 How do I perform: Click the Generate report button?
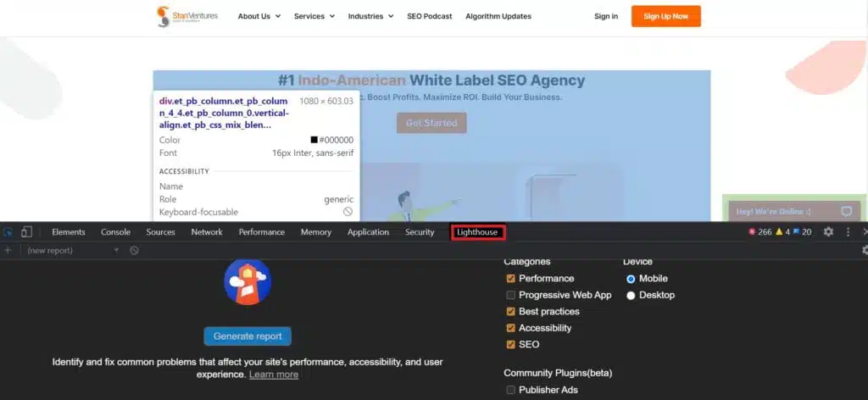tap(248, 336)
